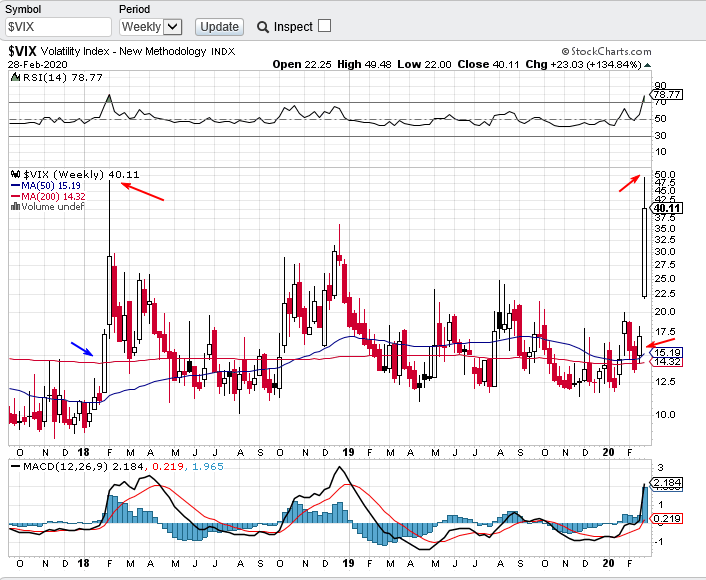The width and height of the screenshot is (706, 580).
Task: Click the 40.11 price label on axis
Action: click(x=667, y=208)
